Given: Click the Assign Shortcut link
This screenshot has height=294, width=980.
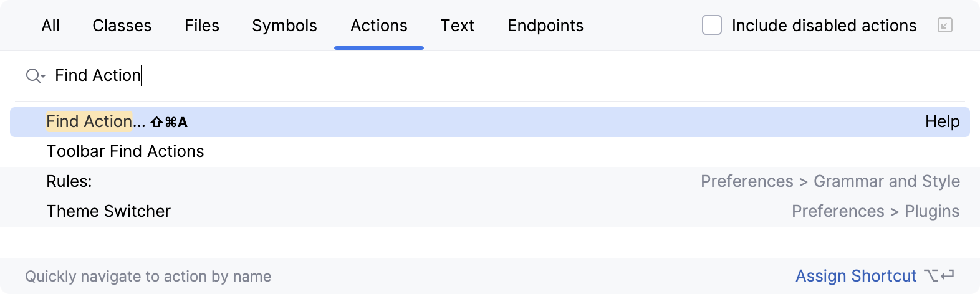Looking at the screenshot, I should click(x=856, y=276).
